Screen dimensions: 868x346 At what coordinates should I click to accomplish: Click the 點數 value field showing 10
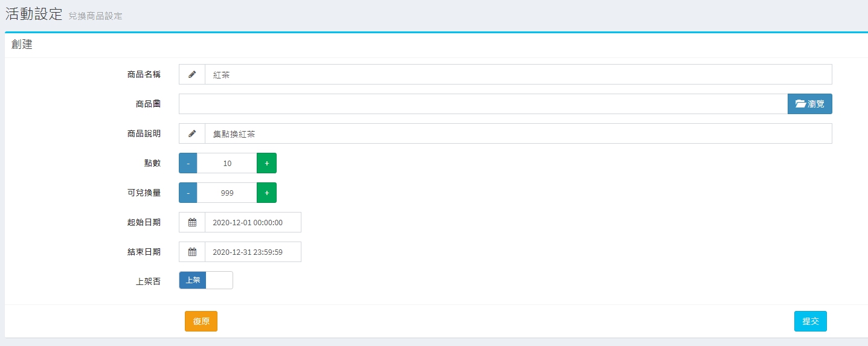click(x=227, y=163)
